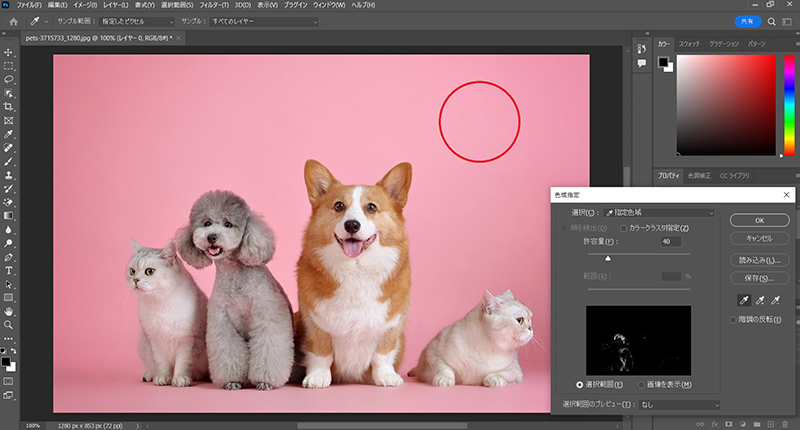Image resolution: width=800 pixels, height=430 pixels.
Task: Select the Crop tool
Action: (9, 107)
